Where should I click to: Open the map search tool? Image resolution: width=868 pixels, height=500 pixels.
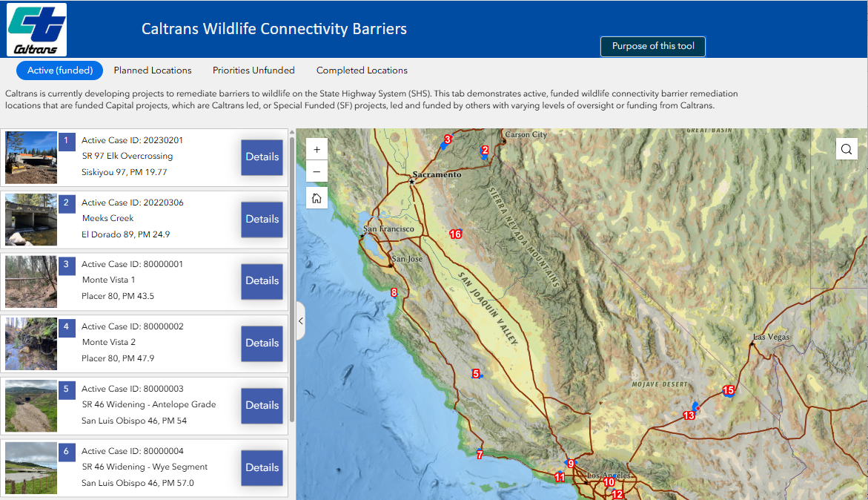[x=847, y=149]
